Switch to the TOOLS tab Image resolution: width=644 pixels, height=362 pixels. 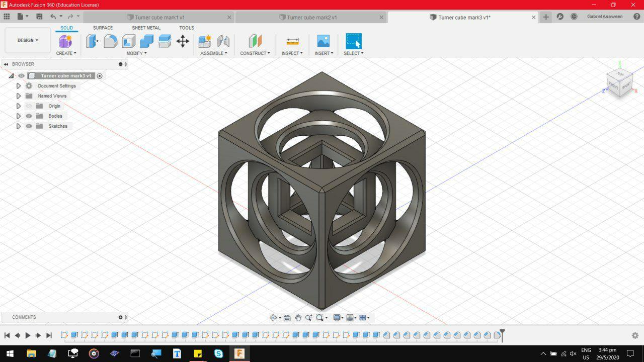pyautogui.click(x=186, y=28)
